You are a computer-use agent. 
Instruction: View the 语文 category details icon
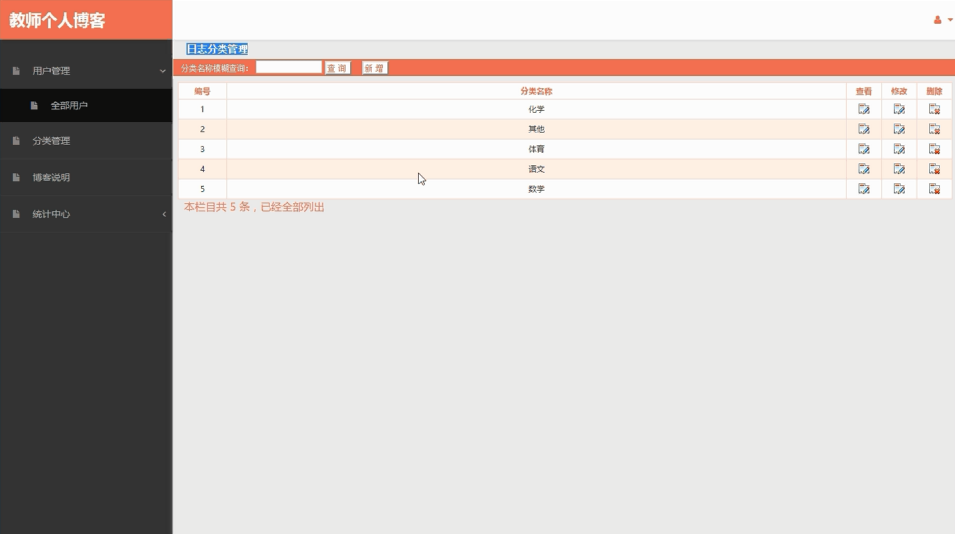coord(864,169)
